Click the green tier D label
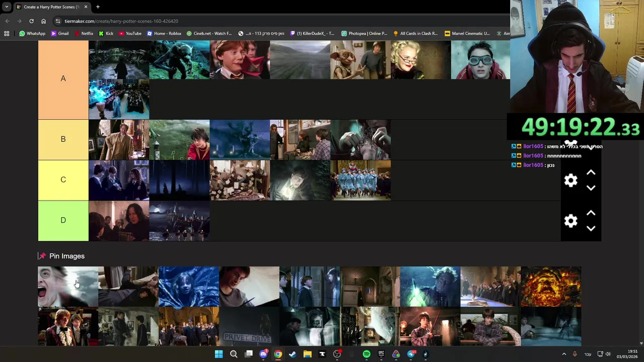The image size is (644, 362). point(63,220)
